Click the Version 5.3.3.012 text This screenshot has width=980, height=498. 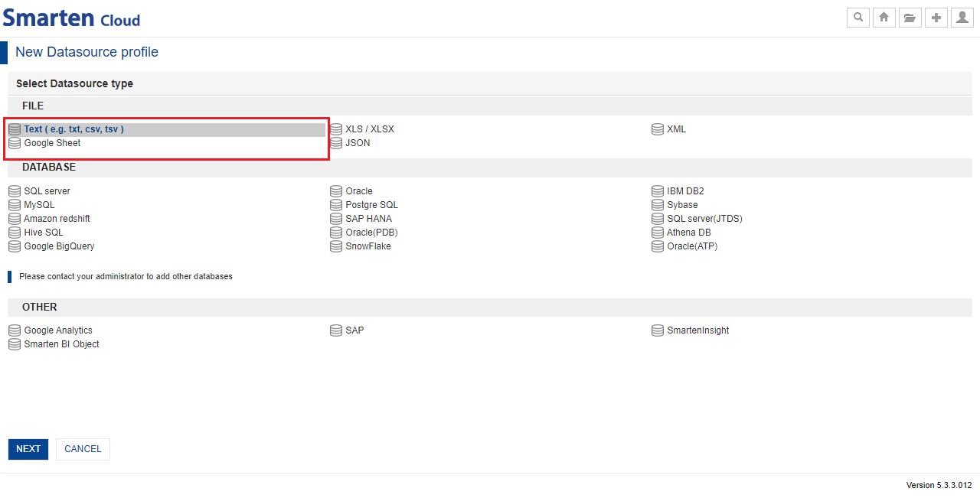click(939, 485)
